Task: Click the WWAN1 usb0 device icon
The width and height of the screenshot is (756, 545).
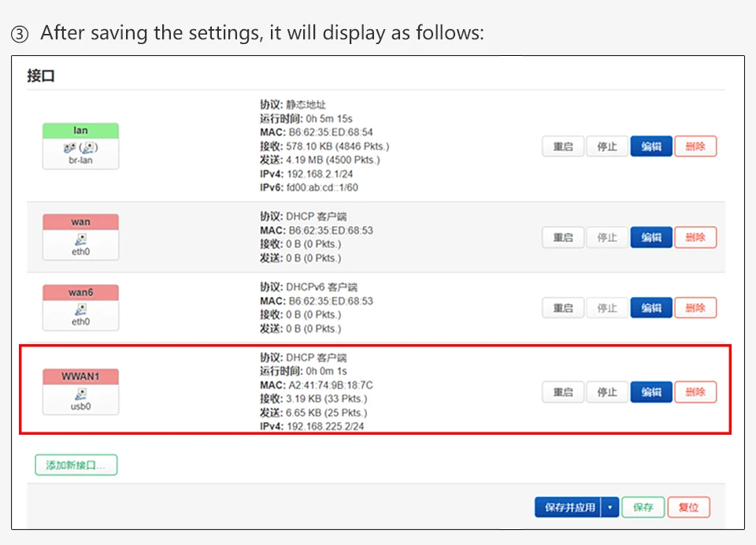Action: click(80, 393)
